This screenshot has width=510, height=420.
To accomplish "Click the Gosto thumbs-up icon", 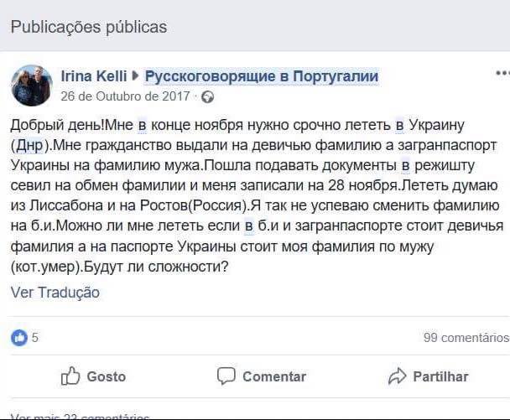I will coord(70,376).
